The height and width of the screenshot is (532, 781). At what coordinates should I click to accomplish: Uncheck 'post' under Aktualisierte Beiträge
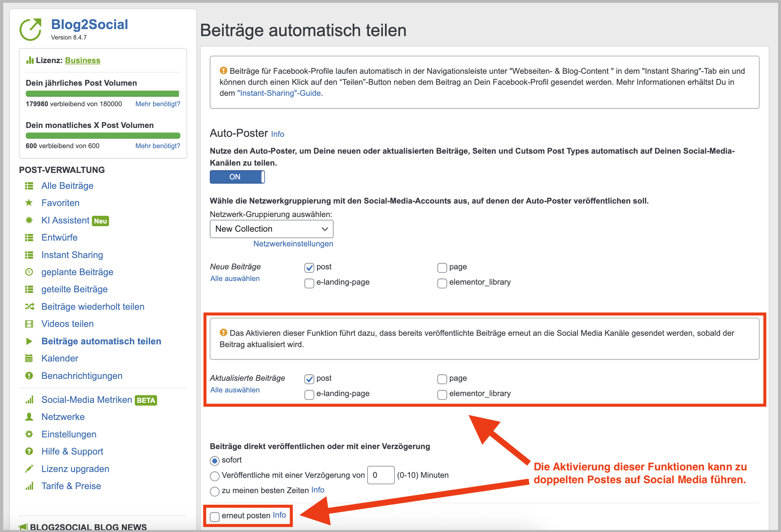tap(309, 379)
